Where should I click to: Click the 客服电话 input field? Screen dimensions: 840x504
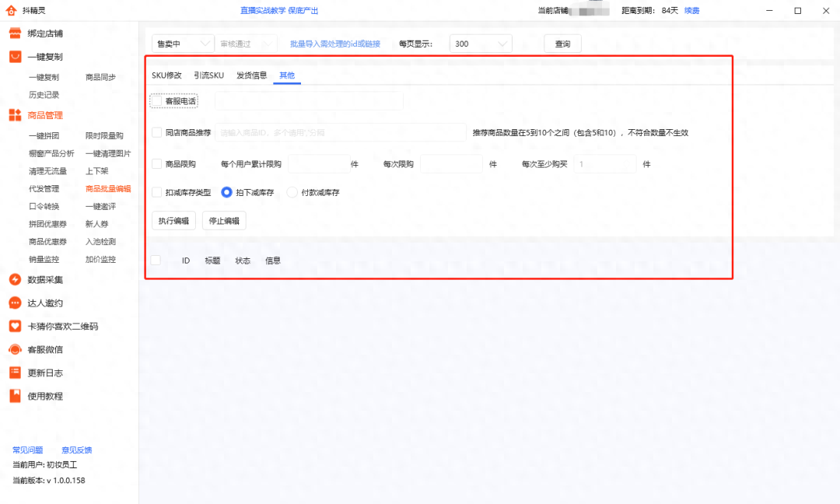pos(309,100)
